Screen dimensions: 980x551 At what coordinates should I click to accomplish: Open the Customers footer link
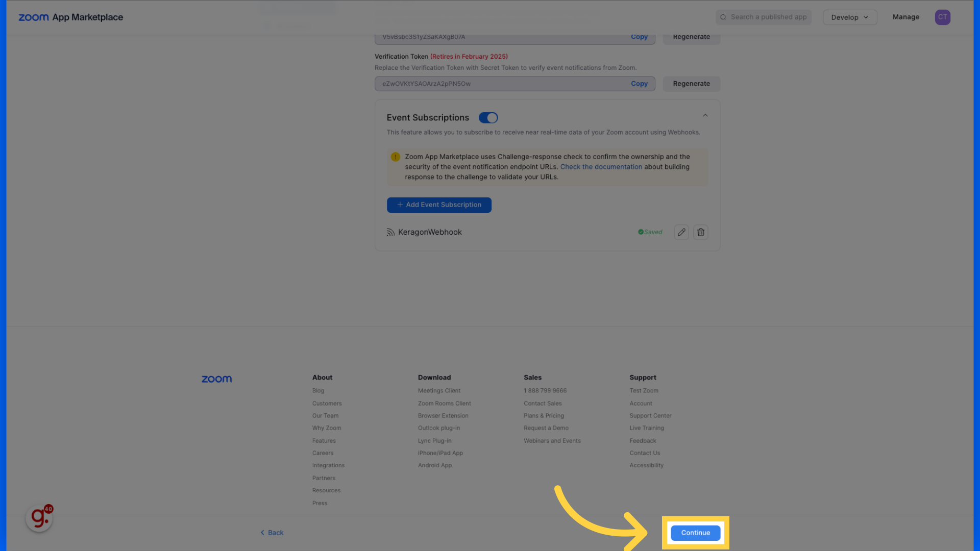(x=327, y=404)
